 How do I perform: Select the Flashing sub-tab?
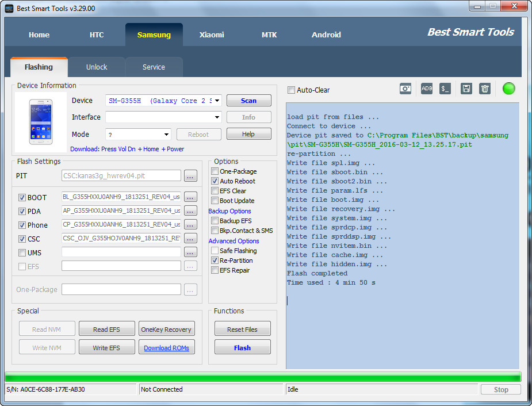(39, 67)
